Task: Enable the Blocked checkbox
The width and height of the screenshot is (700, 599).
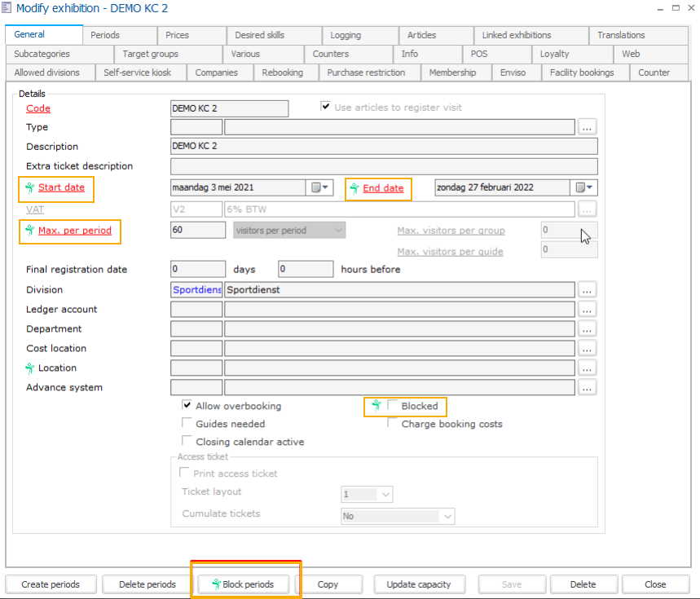Action: (x=393, y=406)
